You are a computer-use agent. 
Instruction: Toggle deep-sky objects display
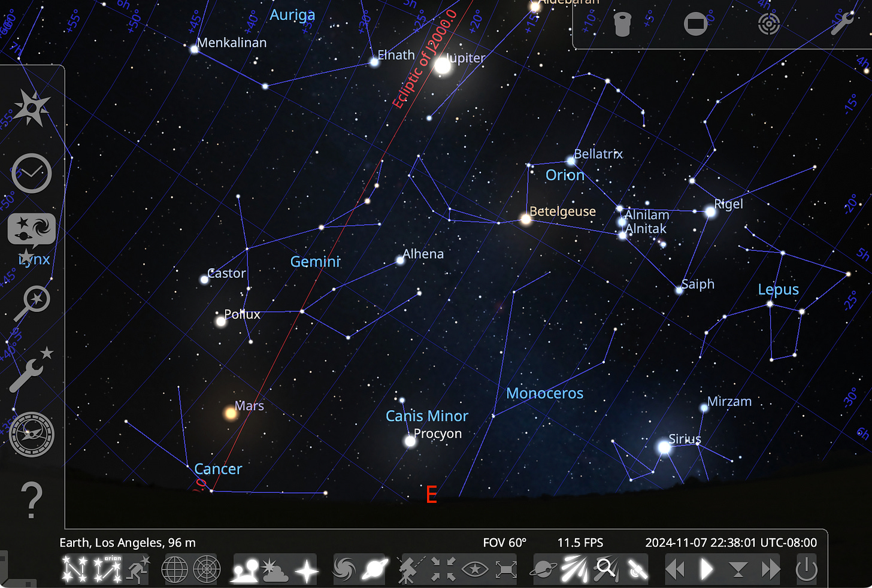(344, 569)
